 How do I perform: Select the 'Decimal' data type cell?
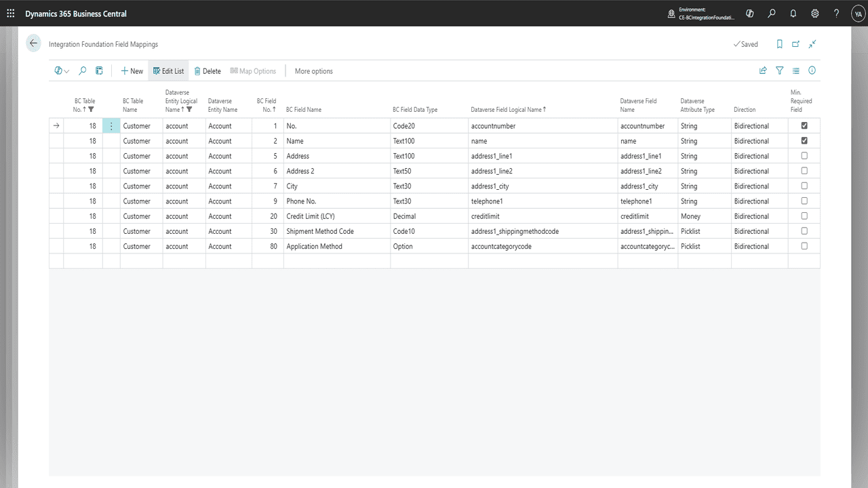pyautogui.click(x=429, y=216)
